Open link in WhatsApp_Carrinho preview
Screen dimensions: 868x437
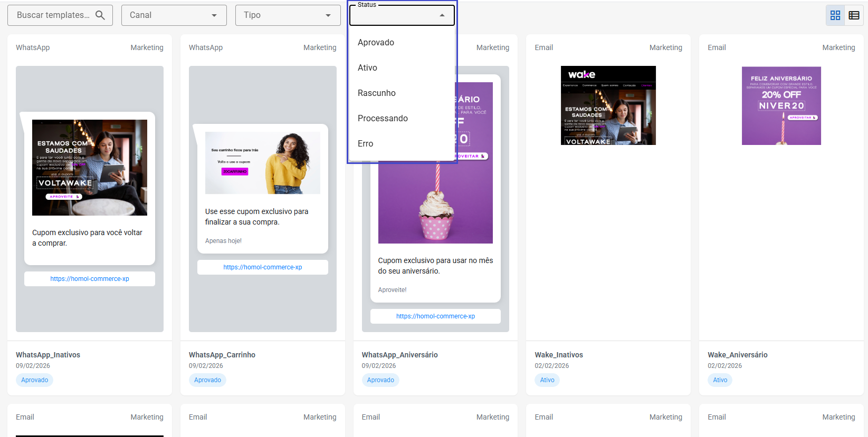[x=262, y=267]
